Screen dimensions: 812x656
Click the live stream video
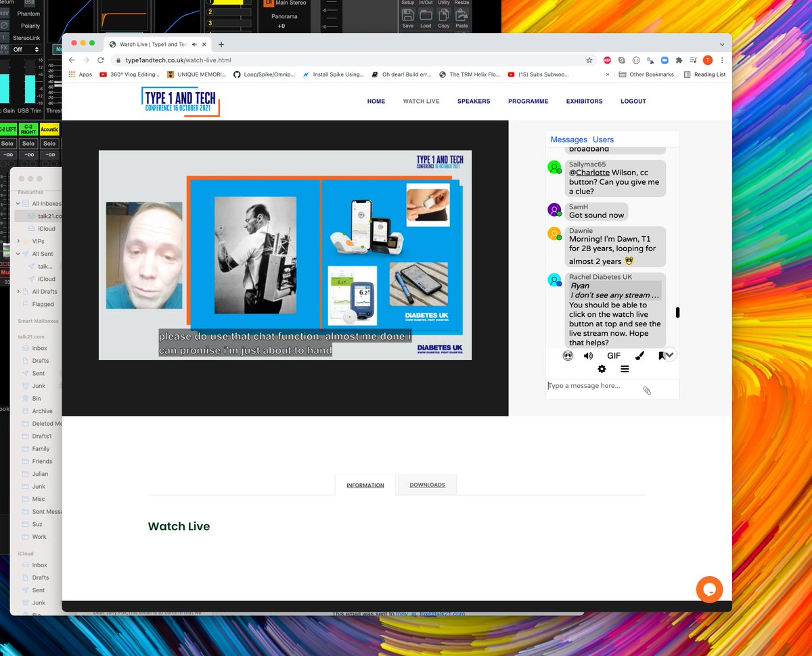[x=285, y=255]
